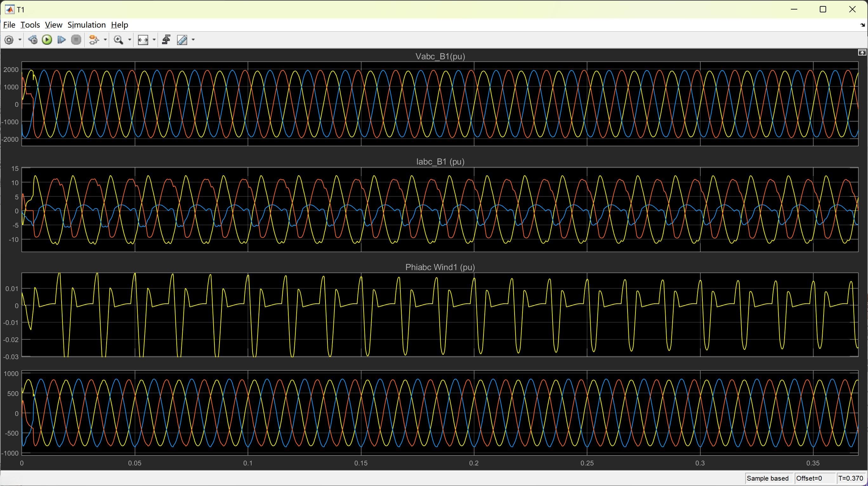
Task: Click the Phiabc Wind1 (pu) plot title
Action: coord(440,267)
